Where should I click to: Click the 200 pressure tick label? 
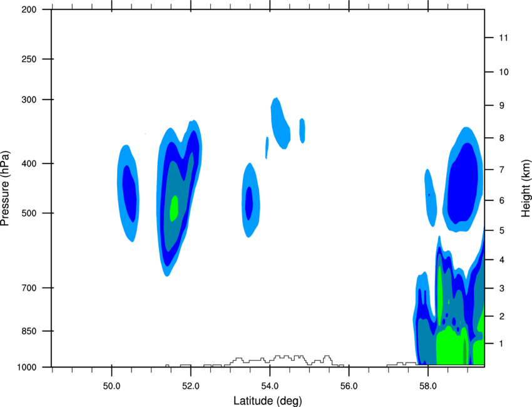click(29, 9)
